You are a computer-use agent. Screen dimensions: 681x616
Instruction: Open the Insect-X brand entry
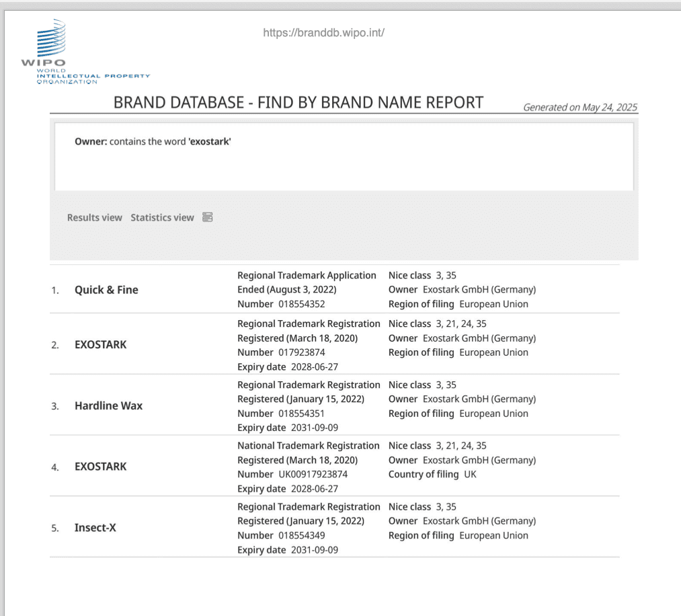95,527
